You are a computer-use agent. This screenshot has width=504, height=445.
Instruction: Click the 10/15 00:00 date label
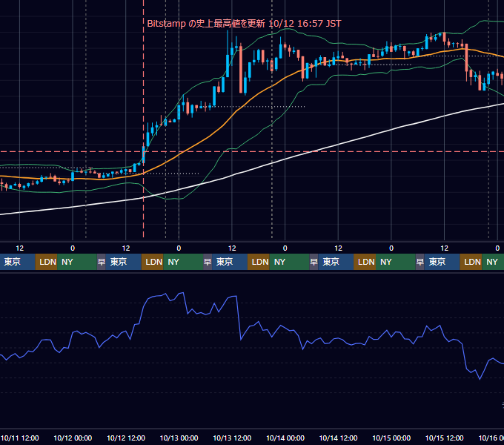pos(391,438)
